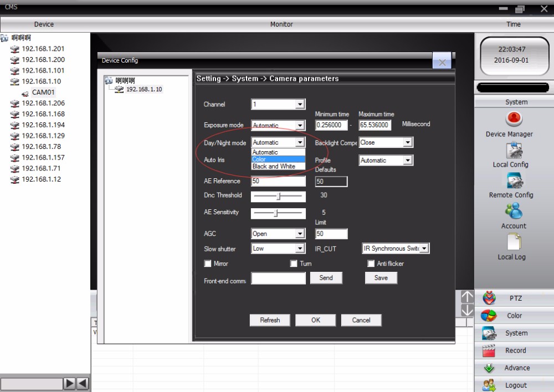The image size is (554, 392).
Task: Open Local Config icon
Action: point(514,151)
